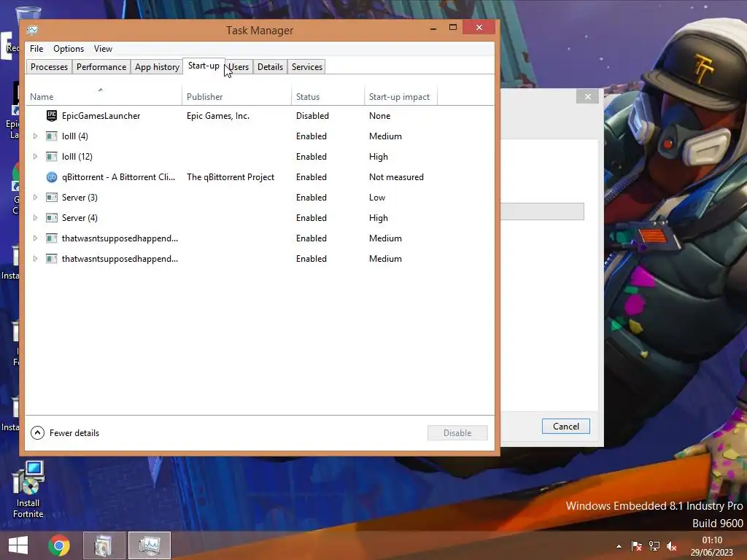Click the progress bar in background dialog

[542, 211]
